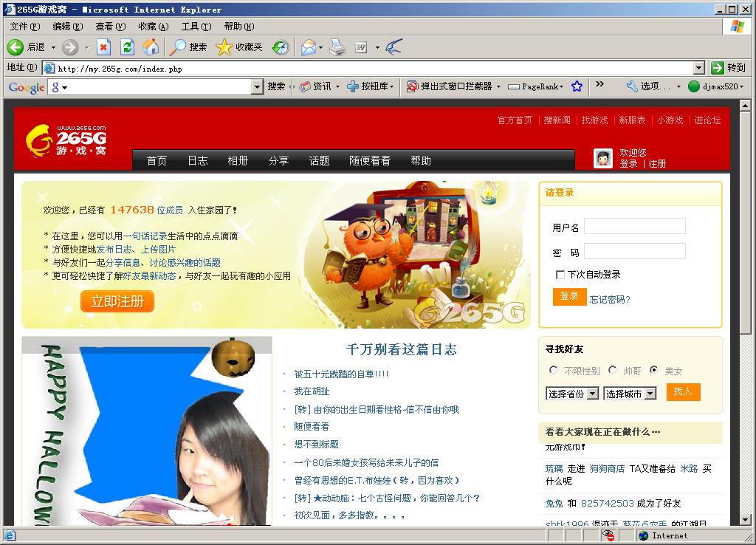This screenshot has height=545, width=756.
Task: Click 注册 link in header
Action: (657, 164)
